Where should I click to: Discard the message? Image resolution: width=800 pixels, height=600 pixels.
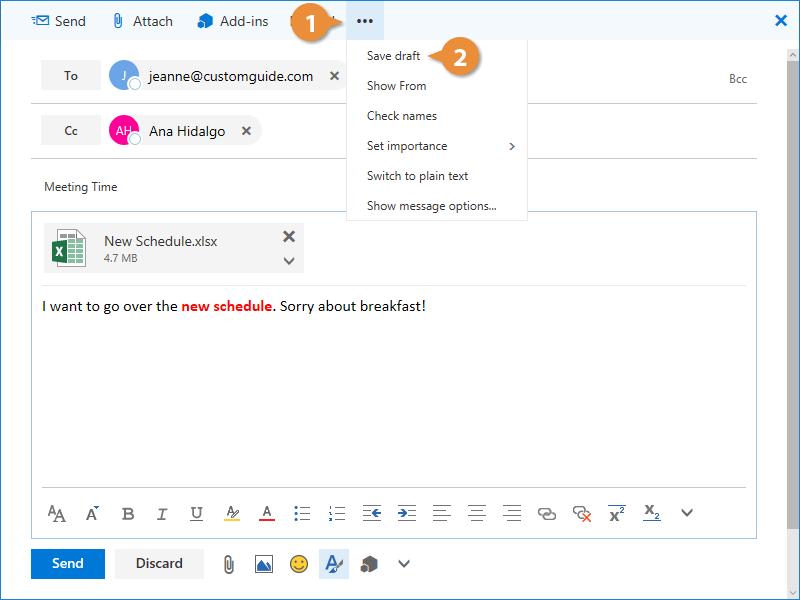point(159,563)
